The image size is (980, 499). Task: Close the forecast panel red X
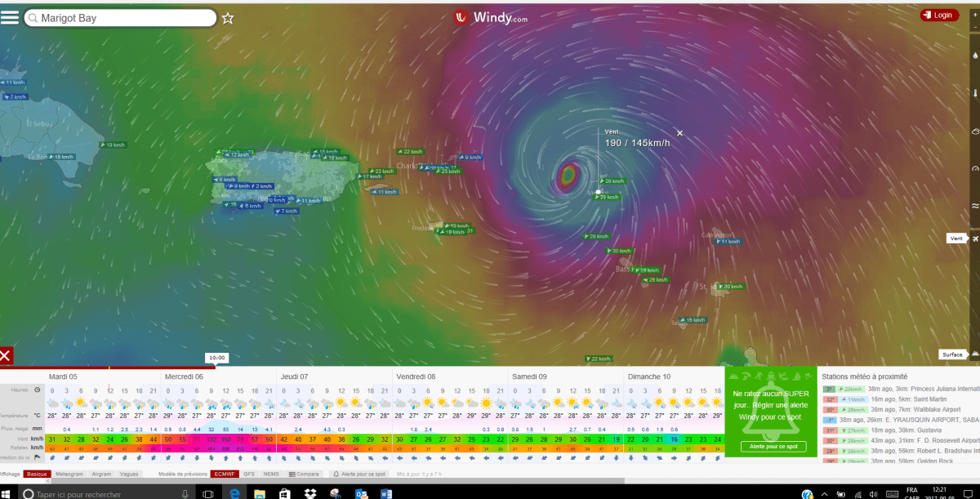click(6, 355)
